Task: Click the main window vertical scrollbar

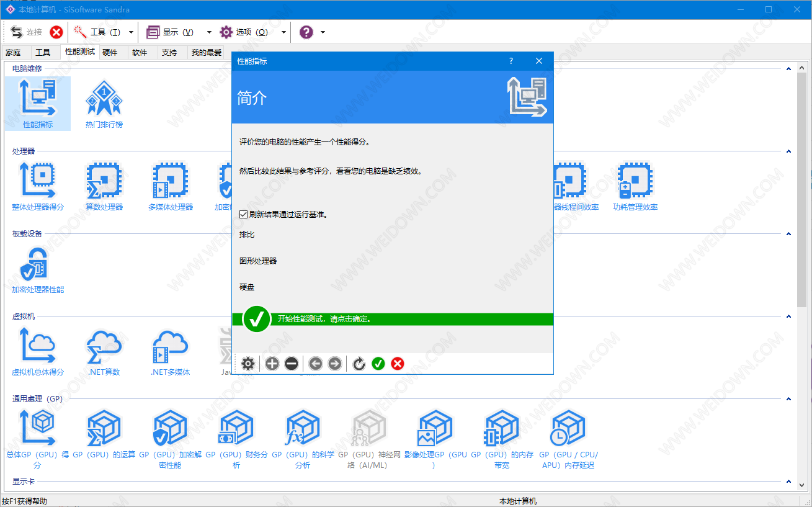Action: click(802, 189)
